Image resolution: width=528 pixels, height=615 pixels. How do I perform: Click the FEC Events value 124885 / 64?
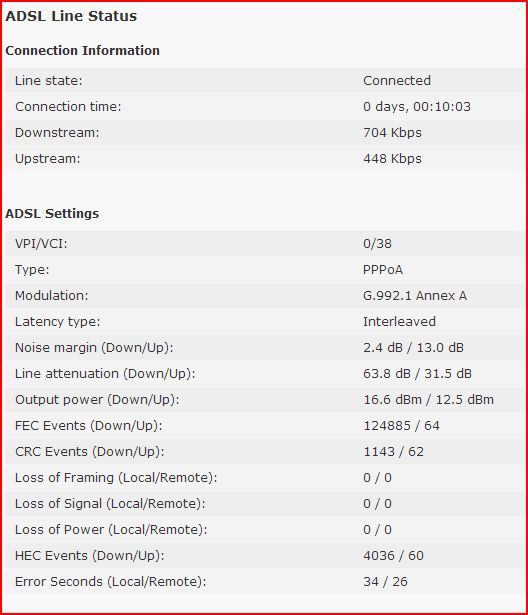pyautogui.click(x=401, y=426)
